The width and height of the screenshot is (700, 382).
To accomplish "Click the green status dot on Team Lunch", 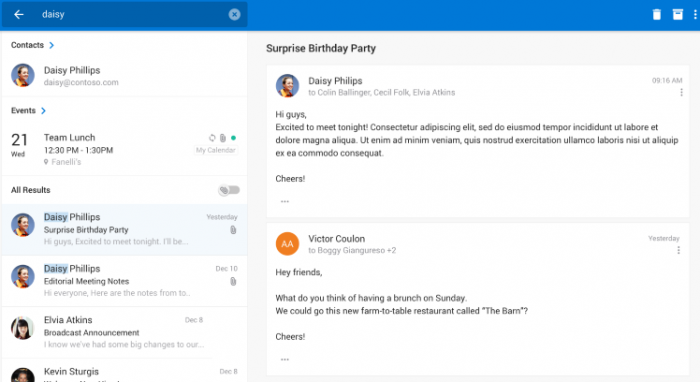I will click(233, 138).
